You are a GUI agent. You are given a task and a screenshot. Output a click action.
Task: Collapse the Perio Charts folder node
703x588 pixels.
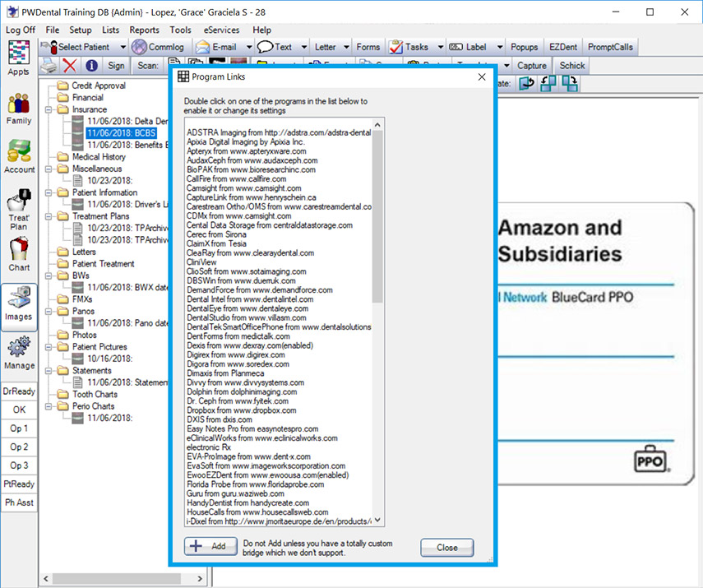[49, 406]
